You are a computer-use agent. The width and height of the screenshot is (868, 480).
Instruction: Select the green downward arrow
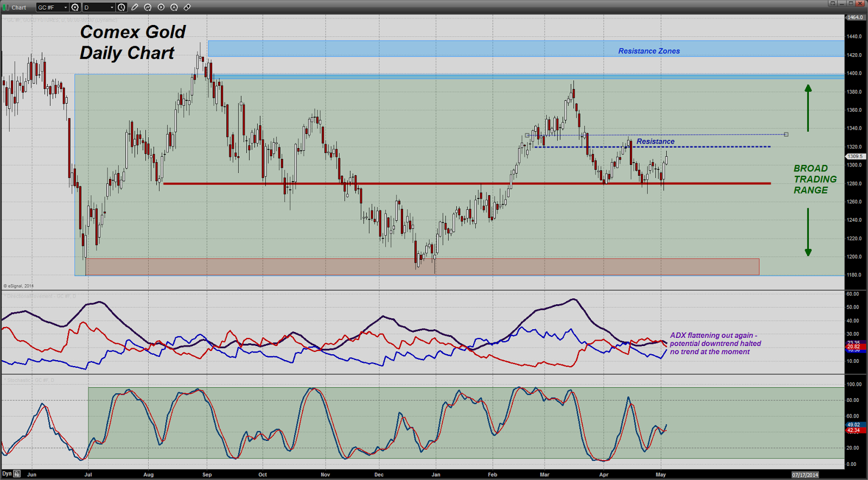[x=808, y=232]
